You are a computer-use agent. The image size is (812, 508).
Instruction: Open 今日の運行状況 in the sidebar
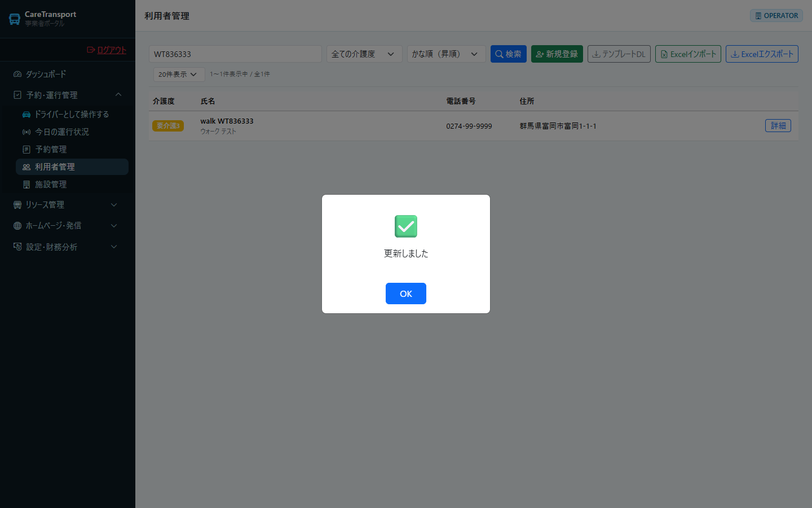point(72,132)
